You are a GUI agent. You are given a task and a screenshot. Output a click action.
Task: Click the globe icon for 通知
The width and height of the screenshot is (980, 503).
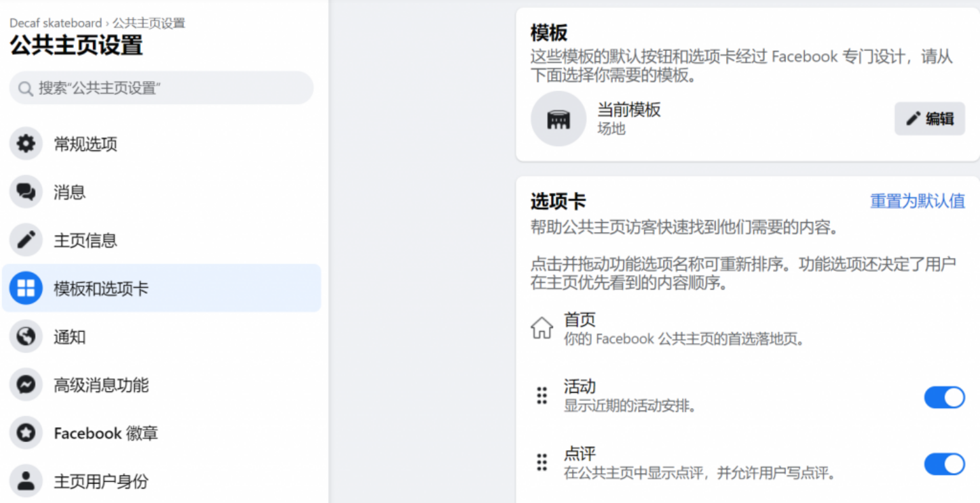(26, 337)
